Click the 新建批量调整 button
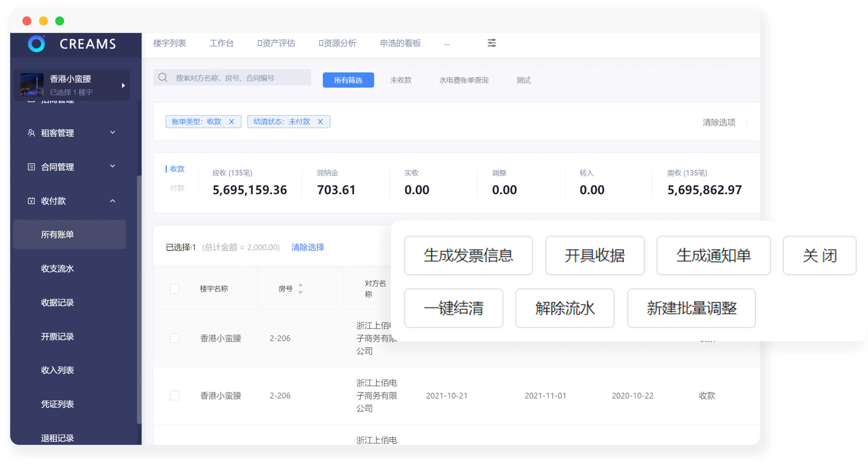Screen dimensions: 868x464 pos(691,308)
